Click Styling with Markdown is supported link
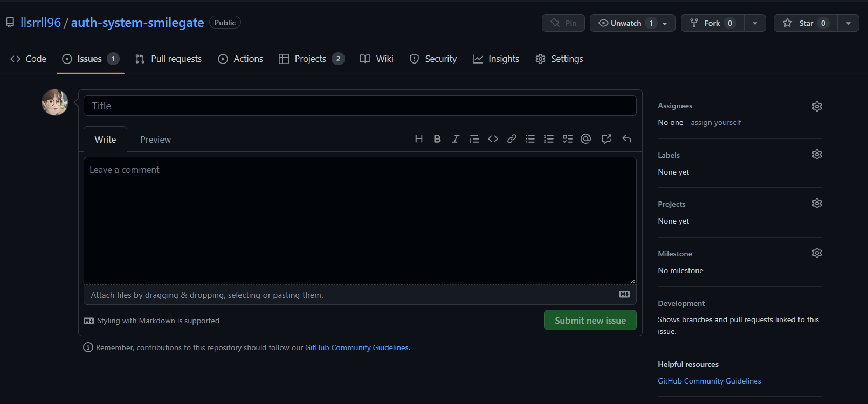The width and height of the screenshot is (868, 404). click(151, 321)
